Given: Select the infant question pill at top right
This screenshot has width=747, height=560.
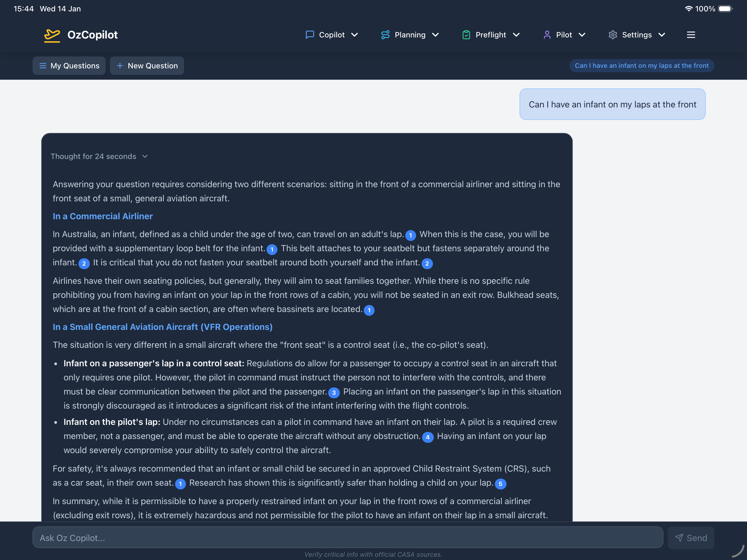Looking at the screenshot, I should [x=641, y=65].
